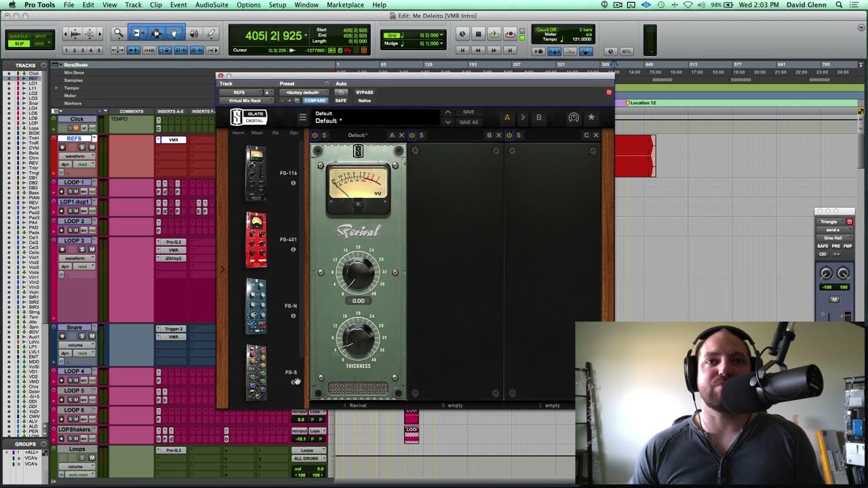This screenshot has height=488, width=868.
Task: Click the star favorites icon
Action: (x=591, y=117)
